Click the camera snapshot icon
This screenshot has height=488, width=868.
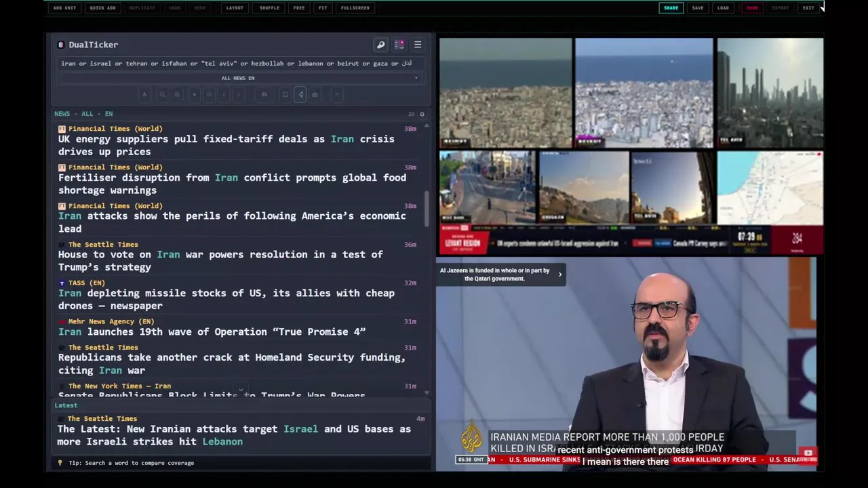[315, 95]
